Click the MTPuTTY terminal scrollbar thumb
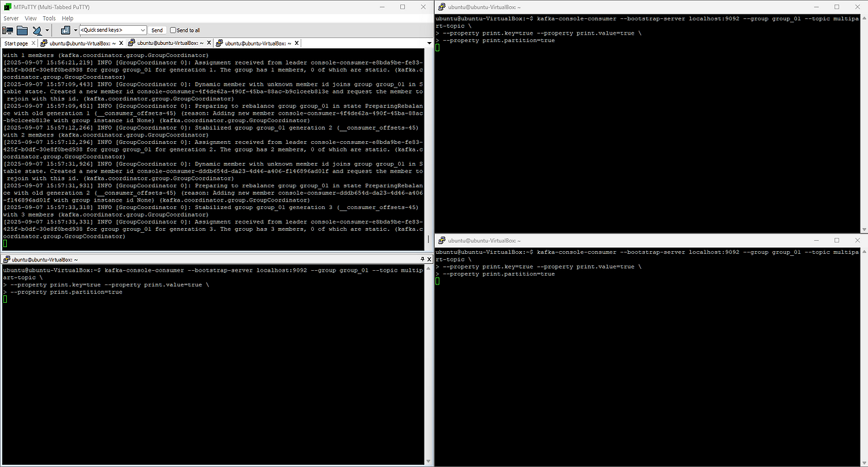 tap(429, 240)
